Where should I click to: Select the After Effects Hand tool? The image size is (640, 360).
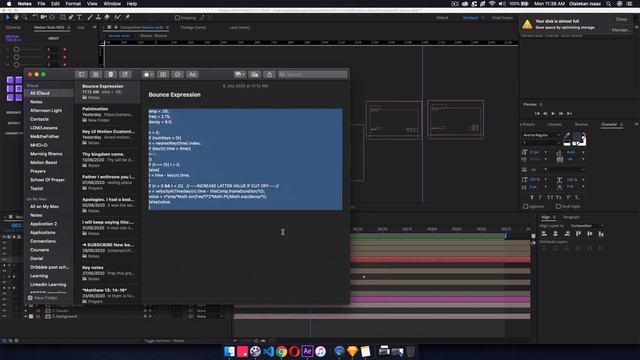coord(16,18)
